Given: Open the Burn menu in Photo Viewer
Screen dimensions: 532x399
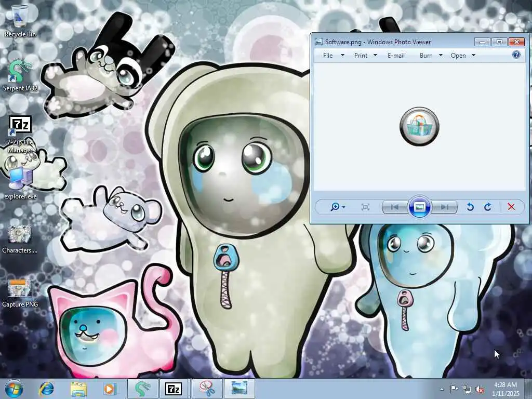Looking at the screenshot, I should click(426, 55).
